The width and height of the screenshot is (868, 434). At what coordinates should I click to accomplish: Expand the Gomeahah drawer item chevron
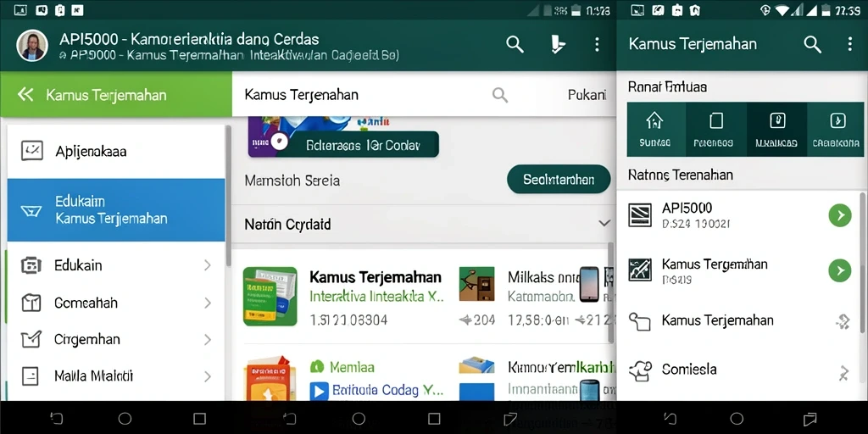(x=208, y=303)
